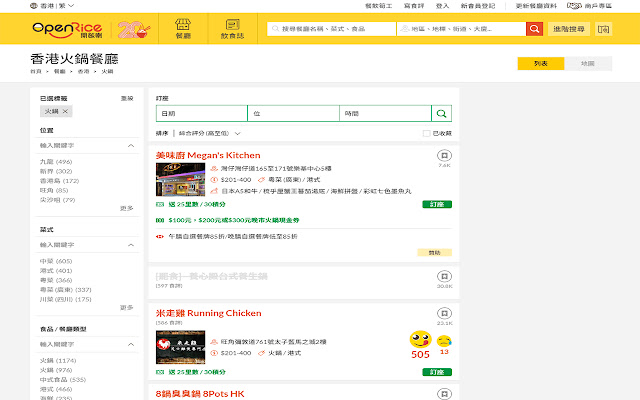This screenshot has height=400, width=640.
Task: Toggle the 已收藏 checkbox
Action: 427,132
